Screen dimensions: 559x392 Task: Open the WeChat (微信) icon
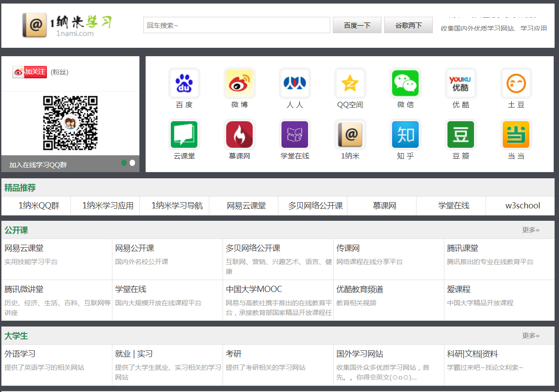tap(405, 83)
